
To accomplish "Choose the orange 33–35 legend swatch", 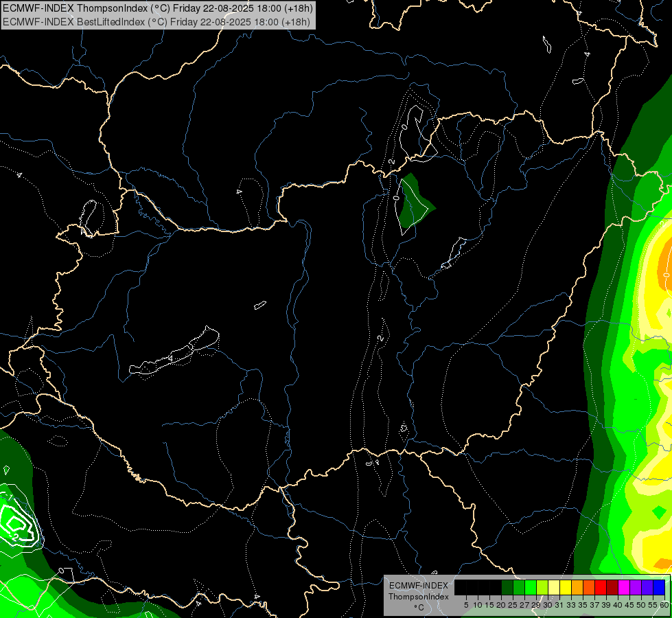I will (577, 587).
